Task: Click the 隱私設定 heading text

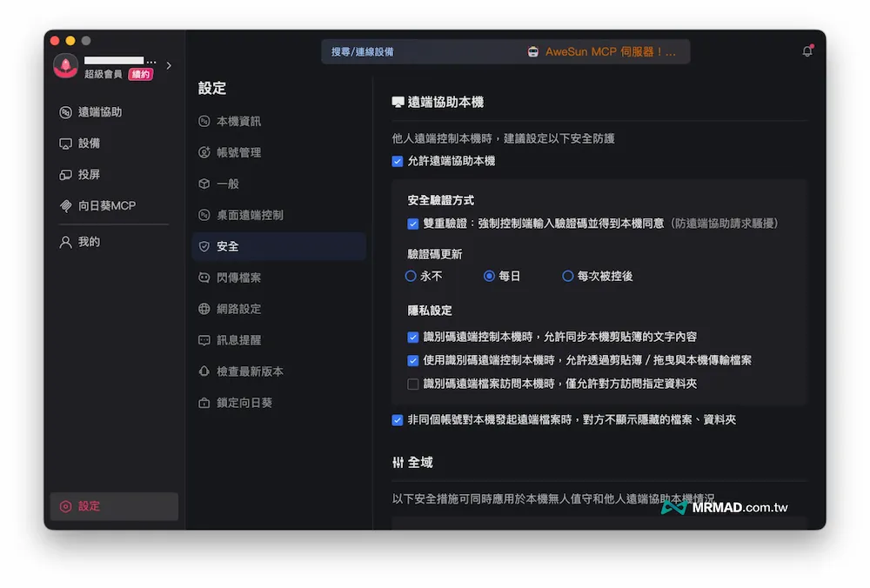Action: tap(430, 311)
